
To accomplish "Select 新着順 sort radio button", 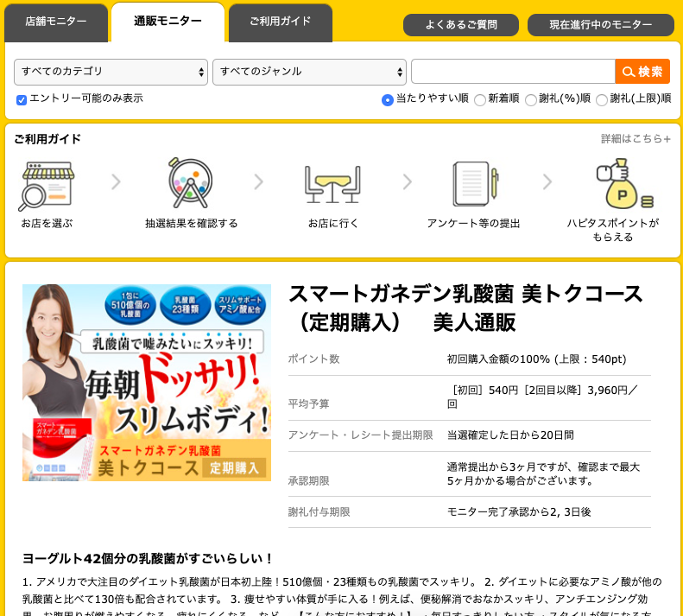I will pos(480,100).
